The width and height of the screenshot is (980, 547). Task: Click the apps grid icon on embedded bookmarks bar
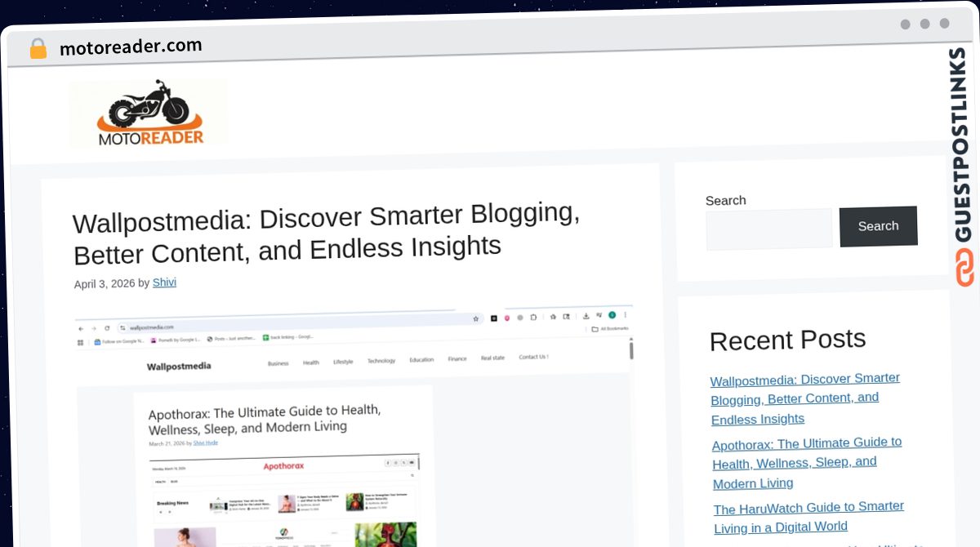[x=80, y=342]
